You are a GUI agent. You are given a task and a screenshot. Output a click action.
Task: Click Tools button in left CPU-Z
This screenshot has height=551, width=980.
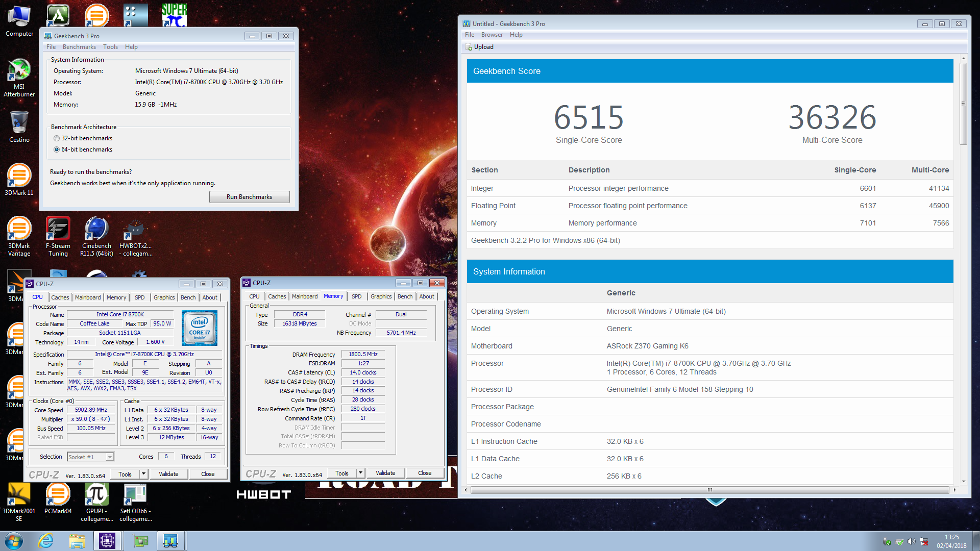pos(125,474)
